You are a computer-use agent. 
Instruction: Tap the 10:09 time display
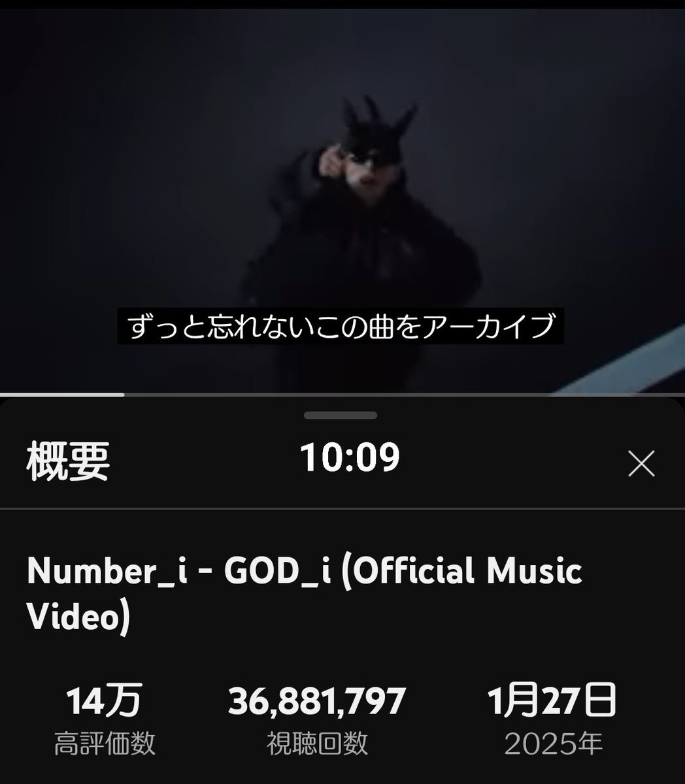click(x=350, y=457)
